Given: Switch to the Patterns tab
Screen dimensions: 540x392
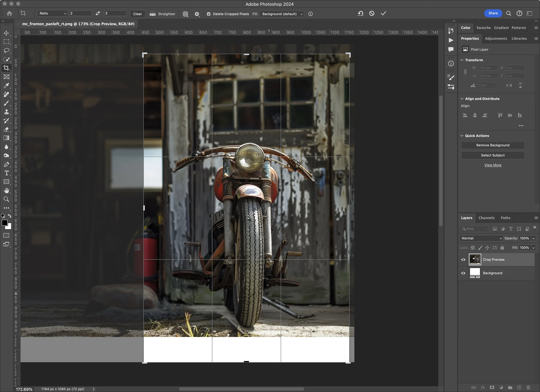Looking at the screenshot, I should pos(519,28).
